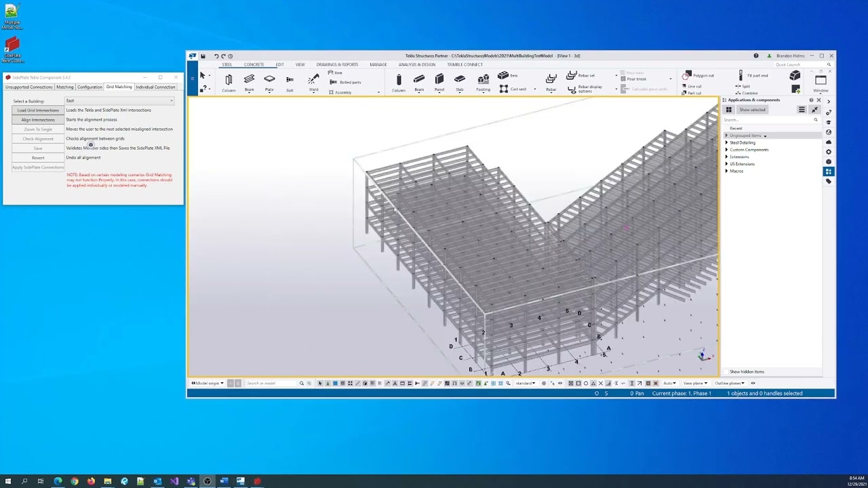Click the collapse arrows icon in catalog
Screen dimensions: 868x488
[815, 110]
